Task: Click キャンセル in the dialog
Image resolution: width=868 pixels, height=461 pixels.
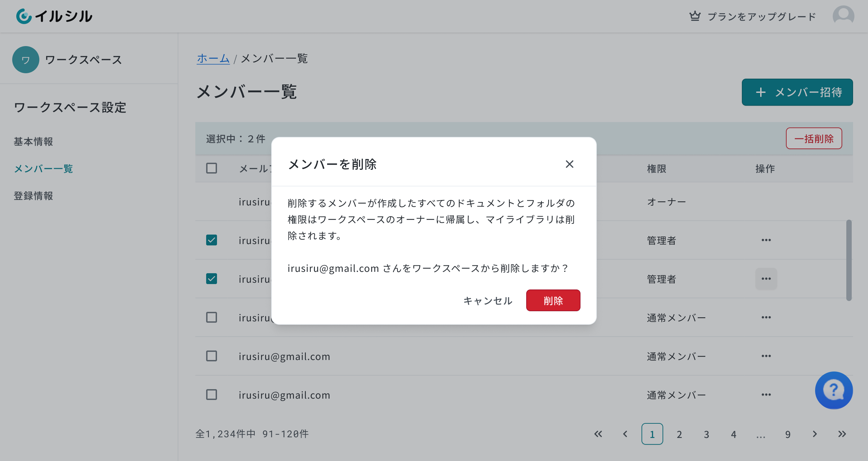Action: click(x=488, y=300)
